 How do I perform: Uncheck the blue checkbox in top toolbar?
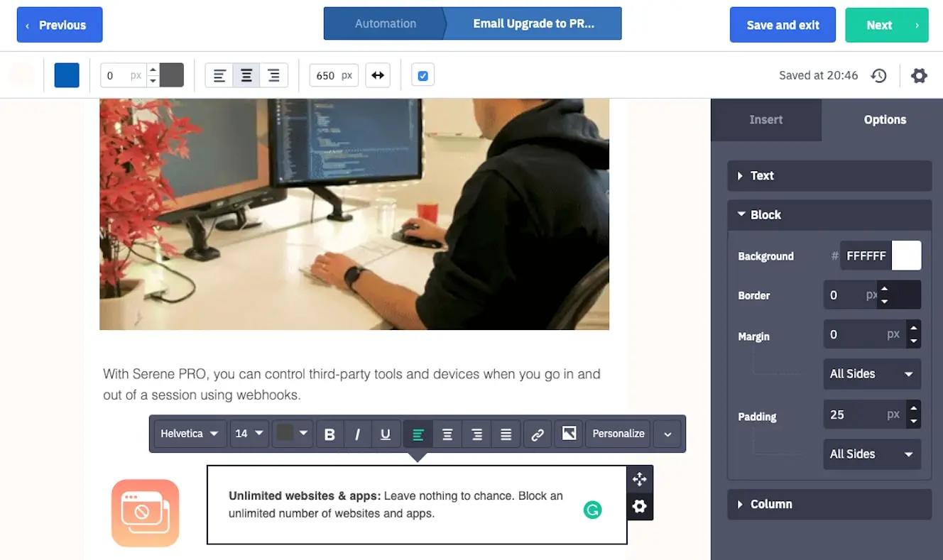click(423, 75)
